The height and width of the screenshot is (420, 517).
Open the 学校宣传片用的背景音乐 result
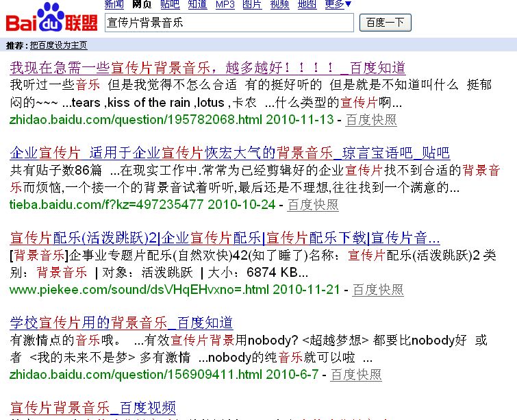point(121,323)
